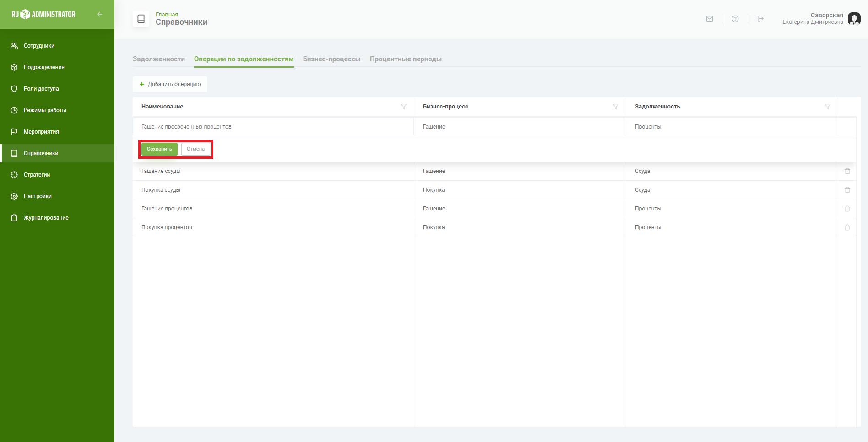Navigate to Мероприятия

coord(57,132)
